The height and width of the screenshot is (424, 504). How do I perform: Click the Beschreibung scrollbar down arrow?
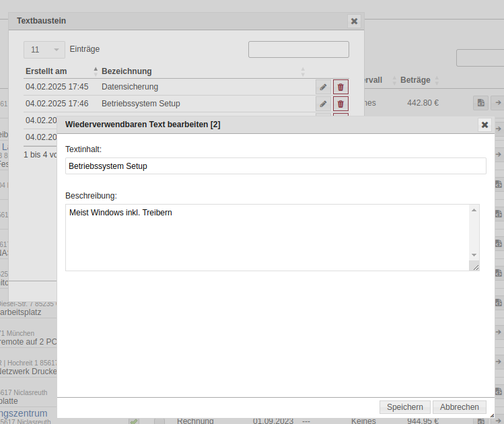[x=474, y=255]
